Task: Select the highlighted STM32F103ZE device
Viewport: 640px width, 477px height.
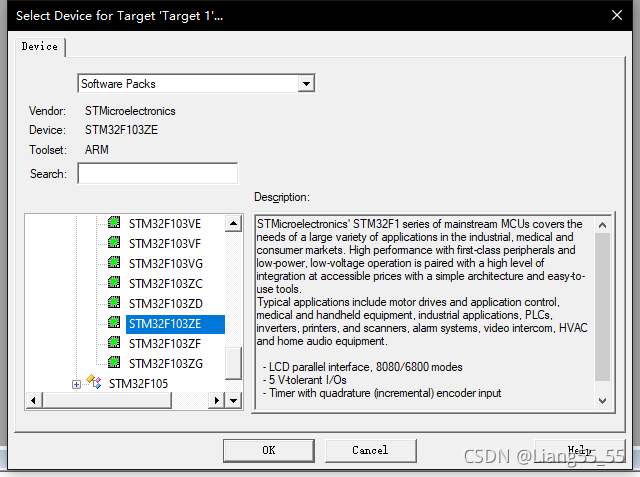Action: click(x=175, y=324)
